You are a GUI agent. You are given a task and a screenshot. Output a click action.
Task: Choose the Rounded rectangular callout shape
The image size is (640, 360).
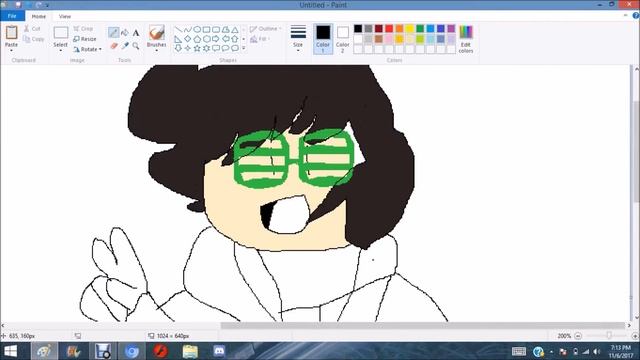click(216, 48)
